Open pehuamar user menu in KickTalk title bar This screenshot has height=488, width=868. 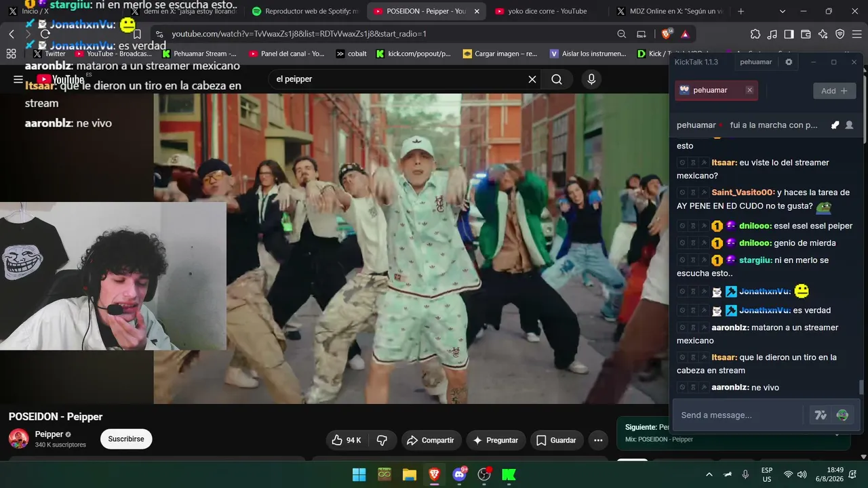coord(755,62)
